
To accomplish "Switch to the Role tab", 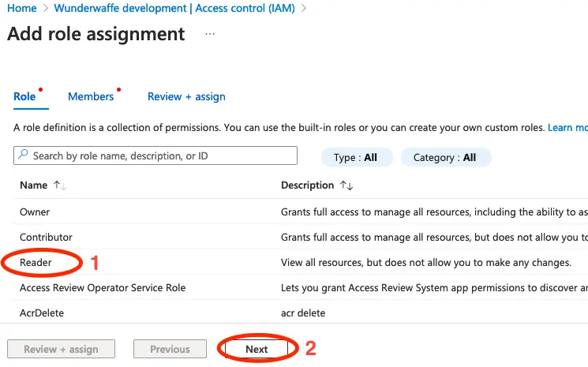I will [24, 96].
